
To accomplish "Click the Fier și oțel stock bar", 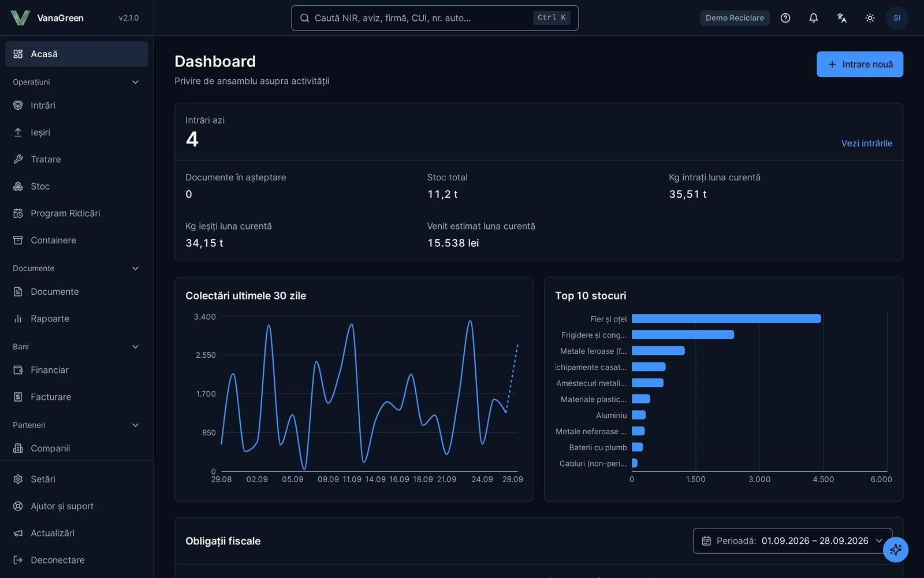I will [726, 318].
